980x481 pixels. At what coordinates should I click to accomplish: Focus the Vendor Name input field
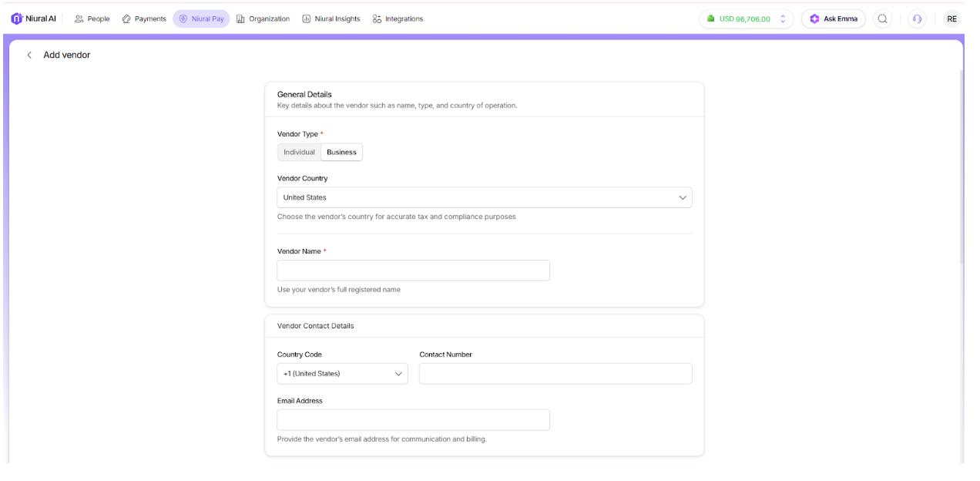tap(413, 271)
